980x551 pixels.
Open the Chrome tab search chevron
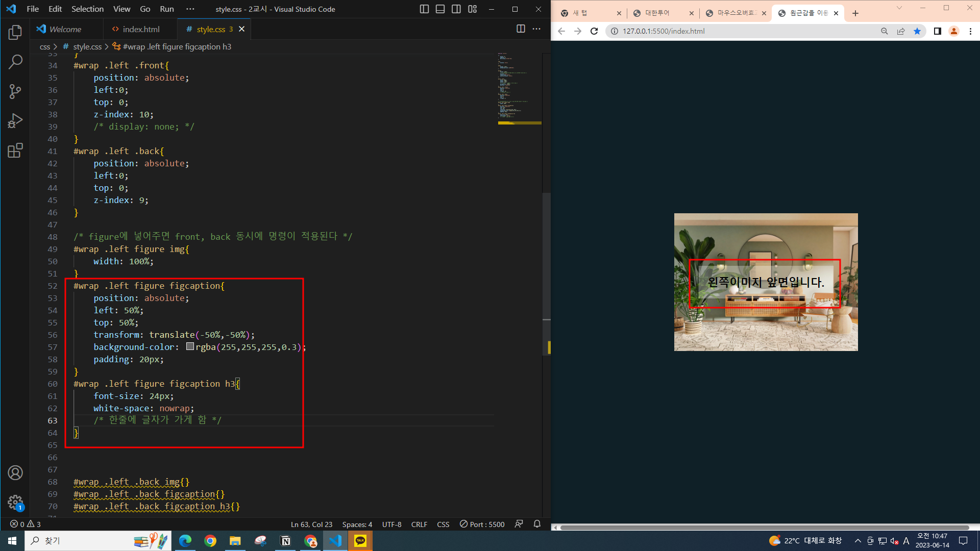pos(899,8)
